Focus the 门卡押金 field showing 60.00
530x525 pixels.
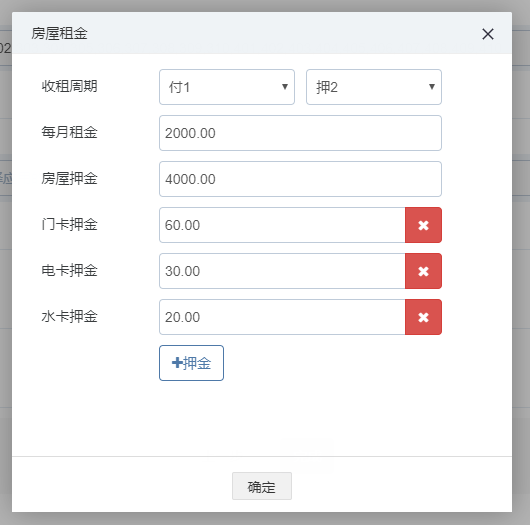(x=282, y=225)
